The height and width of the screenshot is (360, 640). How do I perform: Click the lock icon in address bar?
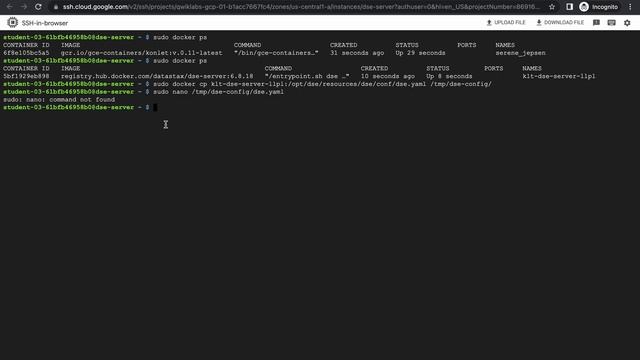point(56,7)
